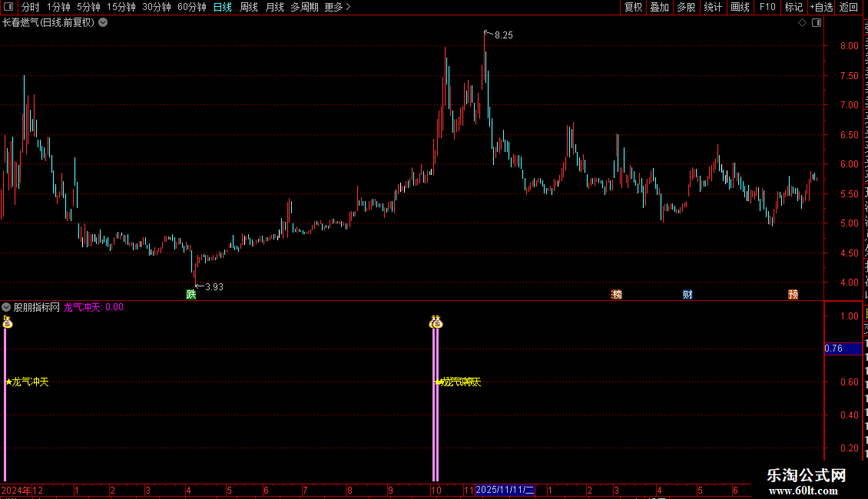
Task: Switch to the 周线 weekly tab
Action: point(249,7)
